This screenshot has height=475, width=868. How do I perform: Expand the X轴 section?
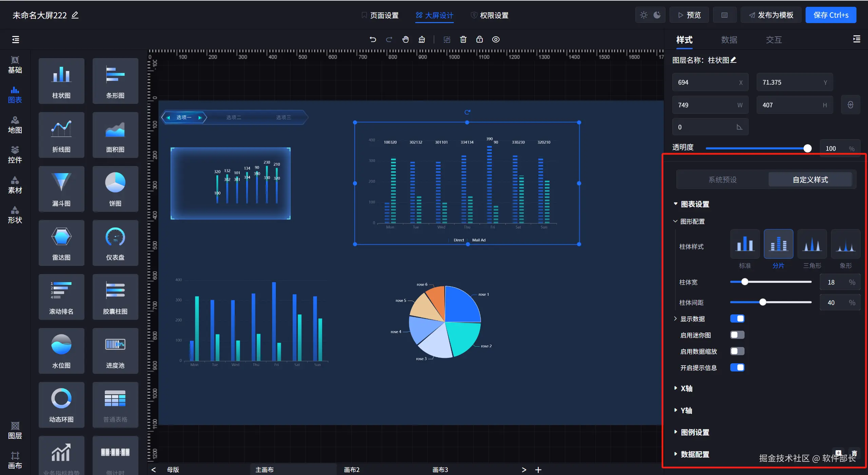tap(686, 388)
